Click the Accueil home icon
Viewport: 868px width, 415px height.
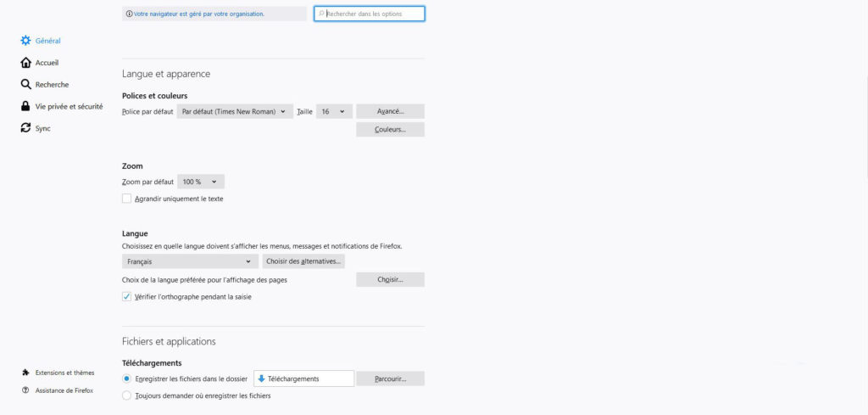[x=25, y=63]
